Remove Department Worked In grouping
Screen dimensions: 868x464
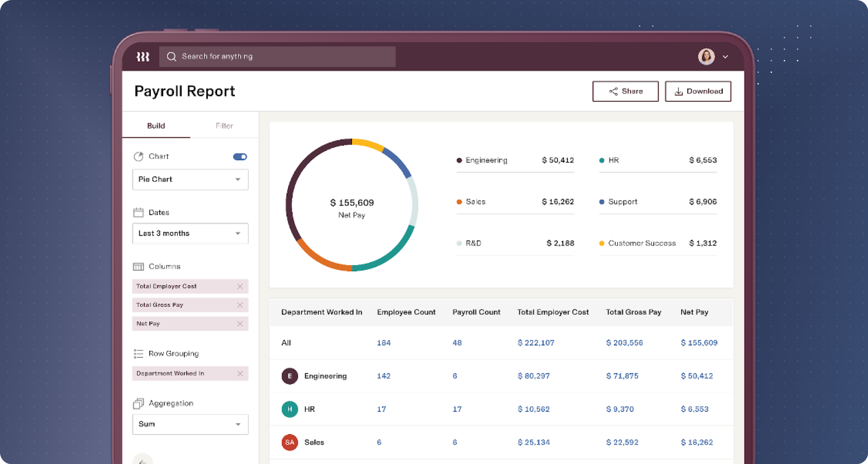(240, 373)
